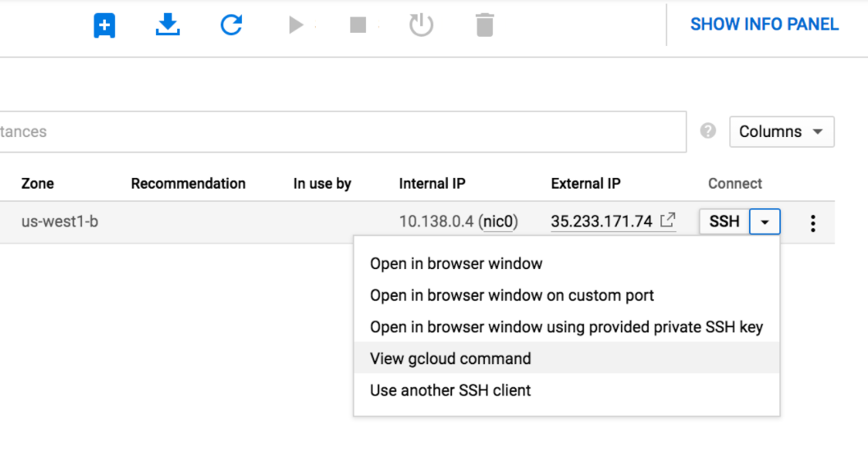868x461 pixels.
Task: Click the Import VM download icon
Action: [167, 25]
